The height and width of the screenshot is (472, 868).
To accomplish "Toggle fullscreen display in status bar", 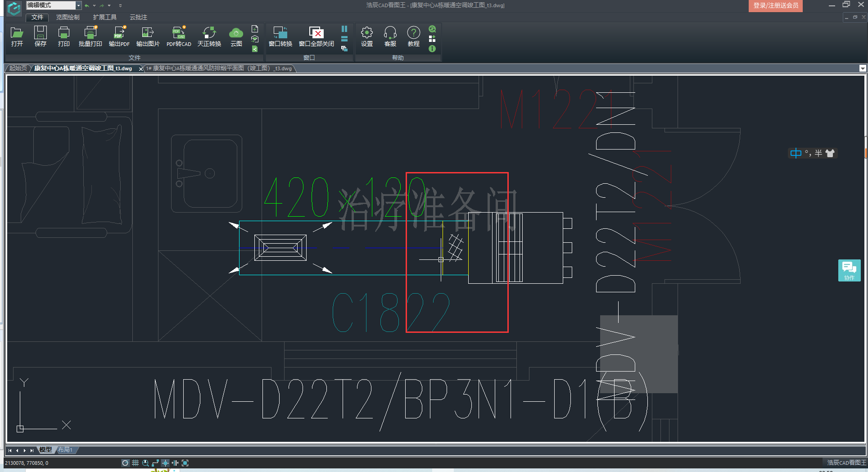I will pos(185,463).
